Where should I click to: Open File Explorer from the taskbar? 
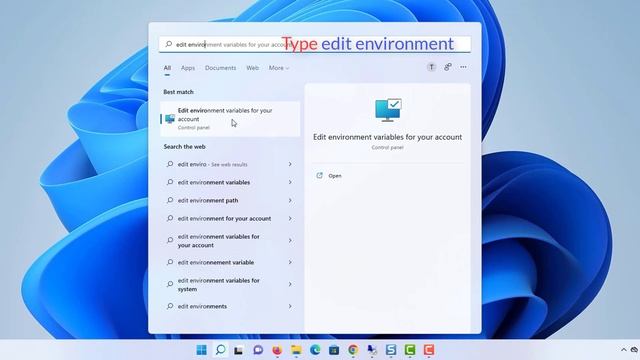point(296,350)
